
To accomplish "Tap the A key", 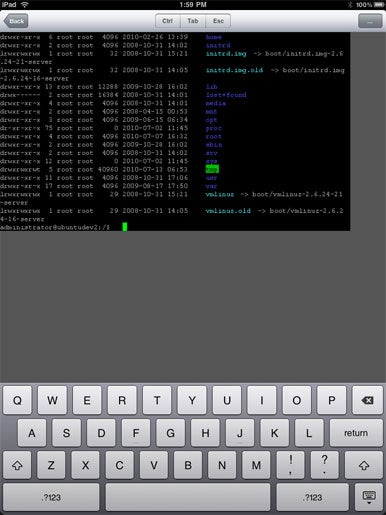I will coord(32,433).
